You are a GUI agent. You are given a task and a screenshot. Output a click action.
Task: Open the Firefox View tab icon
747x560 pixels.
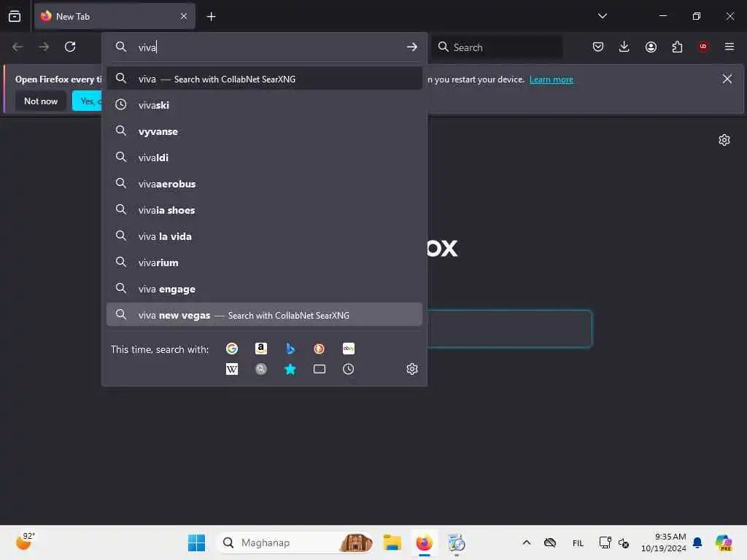tap(15, 16)
